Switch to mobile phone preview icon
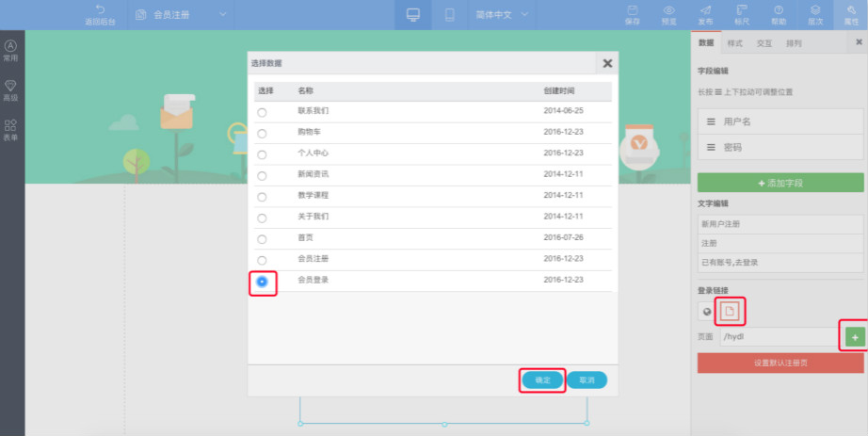This screenshot has width=868, height=436. coord(450,14)
